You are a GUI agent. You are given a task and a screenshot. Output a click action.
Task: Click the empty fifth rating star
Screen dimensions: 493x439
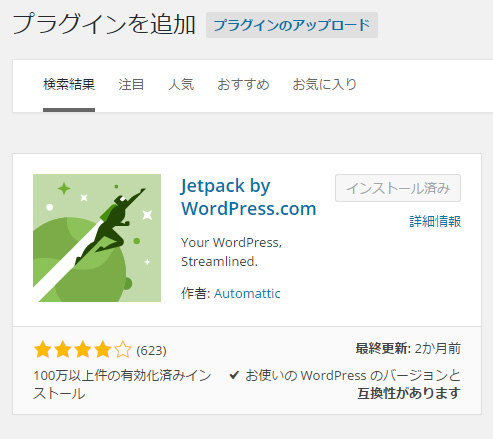click(123, 350)
